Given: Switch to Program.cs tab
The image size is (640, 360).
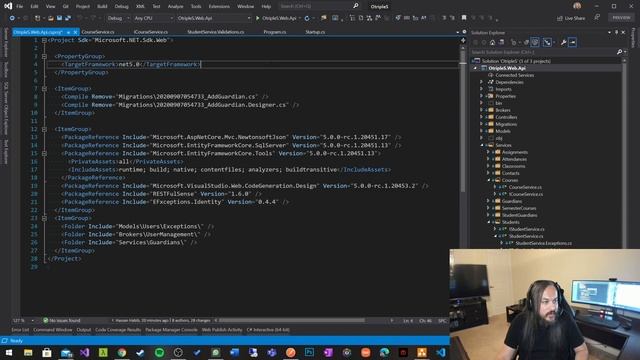Looking at the screenshot, I should [275, 32].
